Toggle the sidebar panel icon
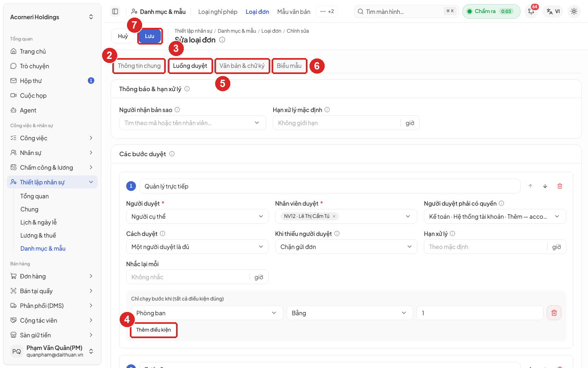Image resolution: width=588 pixels, height=368 pixels. (115, 11)
